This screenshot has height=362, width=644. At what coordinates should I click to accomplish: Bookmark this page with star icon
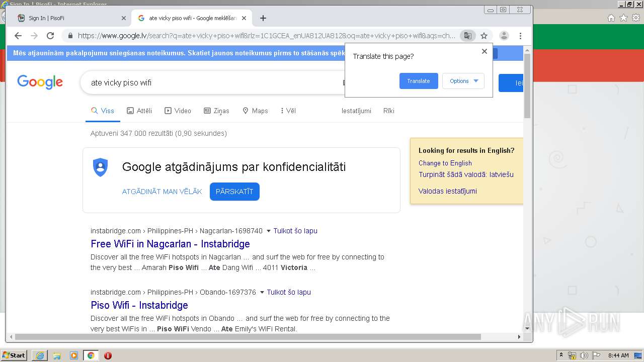coord(484,36)
